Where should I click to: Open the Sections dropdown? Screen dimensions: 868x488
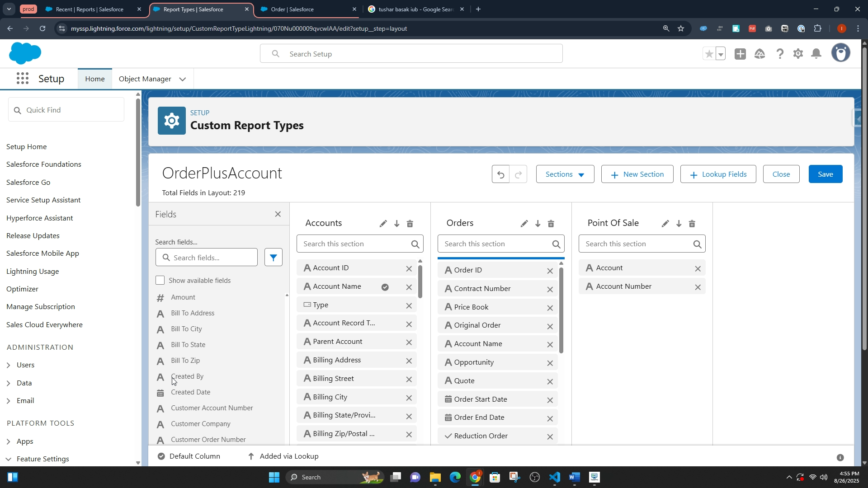point(565,174)
